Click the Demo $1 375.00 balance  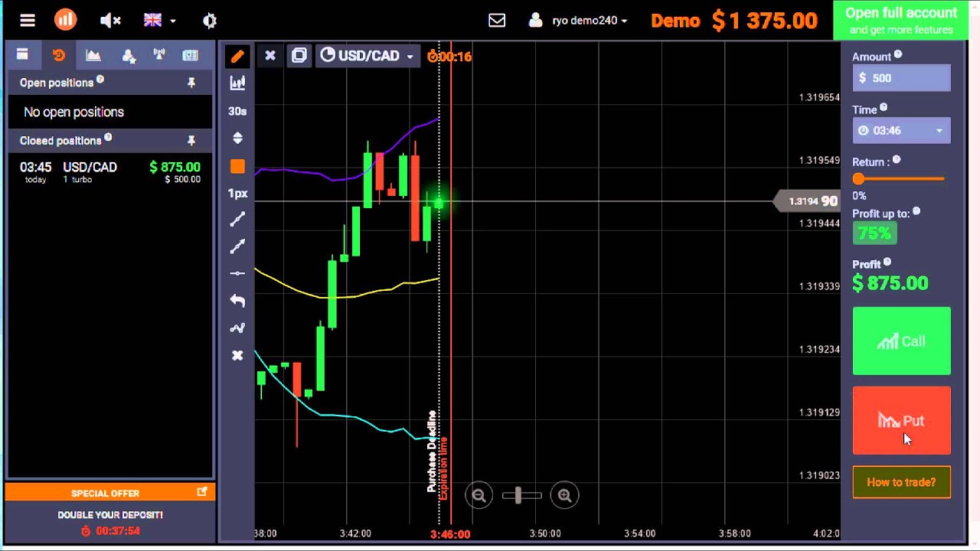(734, 21)
